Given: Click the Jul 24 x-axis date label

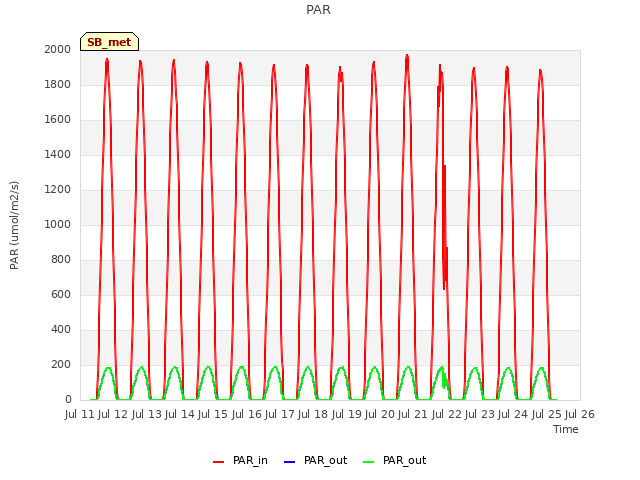Looking at the screenshot, I should pos(513,414).
